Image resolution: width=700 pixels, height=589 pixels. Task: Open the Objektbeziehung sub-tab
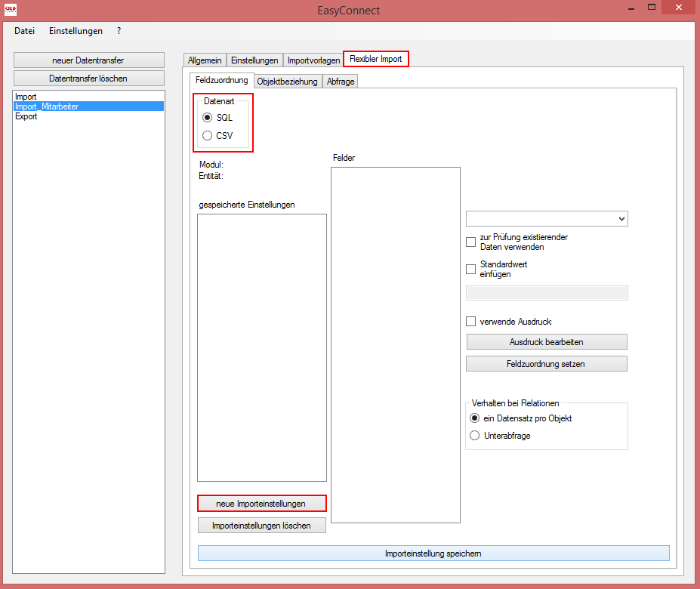coord(287,82)
